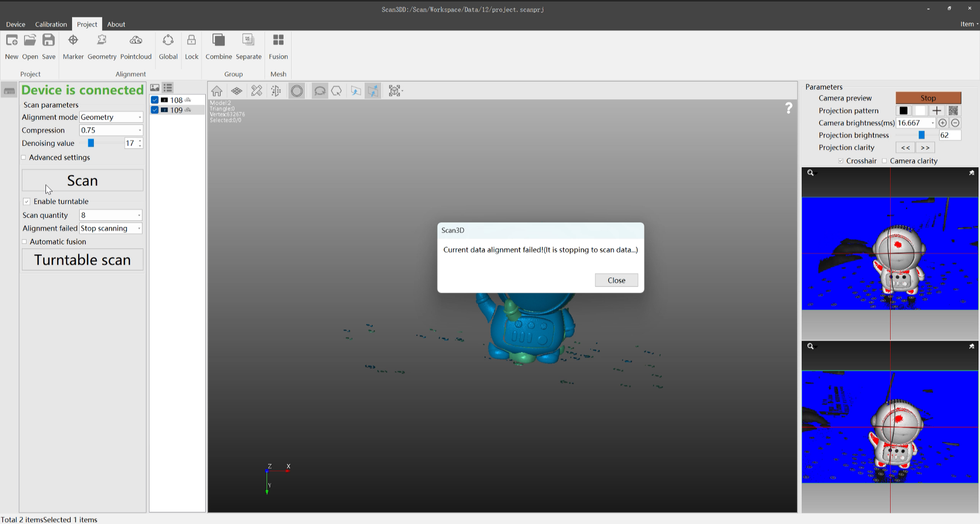This screenshot has width=980, height=524.
Task: Pin the lower camera preview
Action: (x=971, y=346)
